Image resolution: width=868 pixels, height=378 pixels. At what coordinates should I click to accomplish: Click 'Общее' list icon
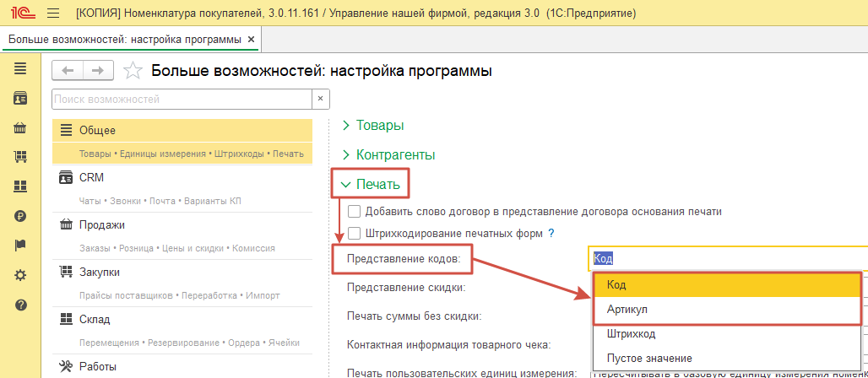pos(66,131)
